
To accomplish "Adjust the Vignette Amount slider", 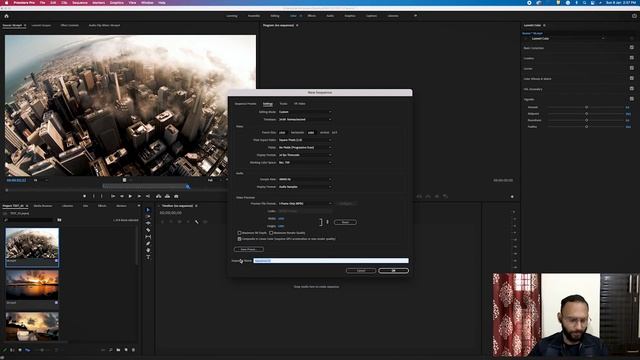I will [x=586, y=107].
